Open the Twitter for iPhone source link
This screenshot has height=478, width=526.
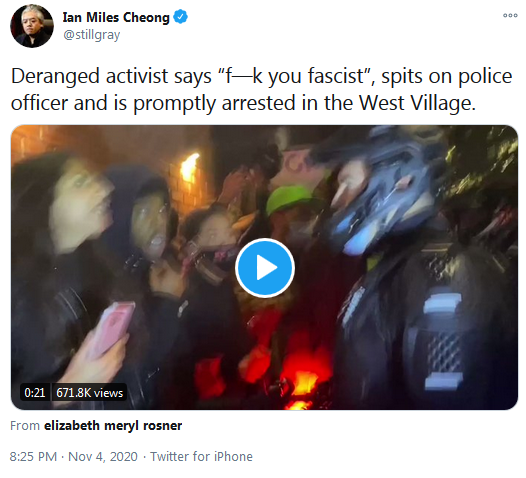tap(201, 457)
